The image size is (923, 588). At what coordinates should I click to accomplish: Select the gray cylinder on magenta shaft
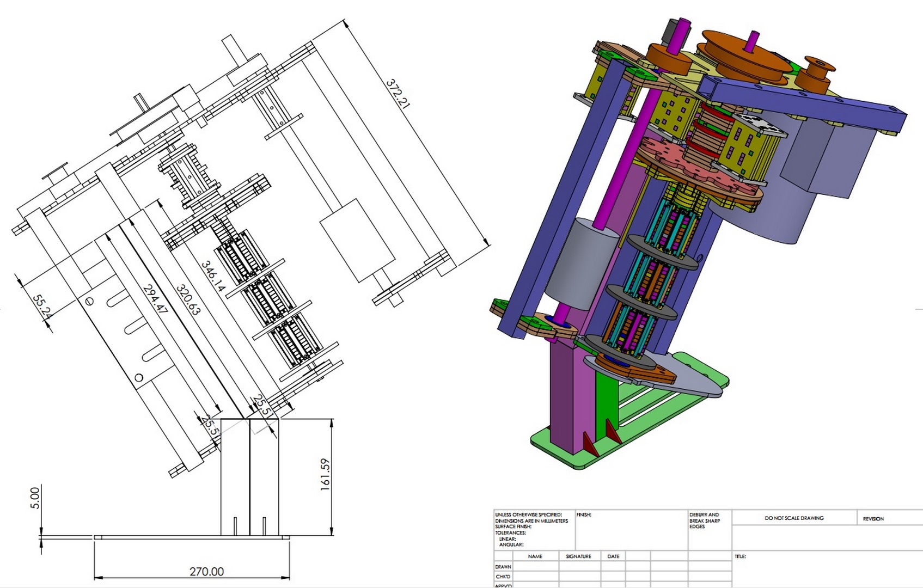click(582, 264)
